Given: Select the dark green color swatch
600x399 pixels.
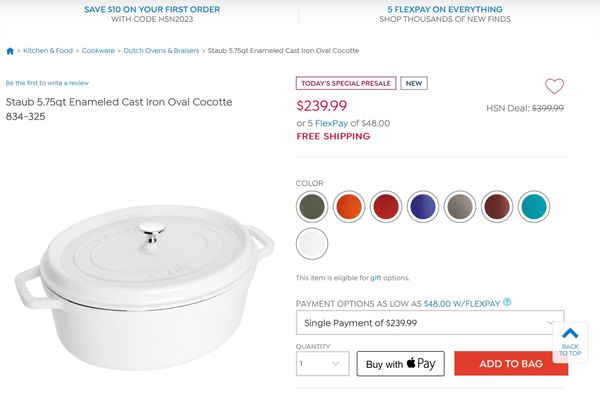Looking at the screenshot, I should [312, 207].
